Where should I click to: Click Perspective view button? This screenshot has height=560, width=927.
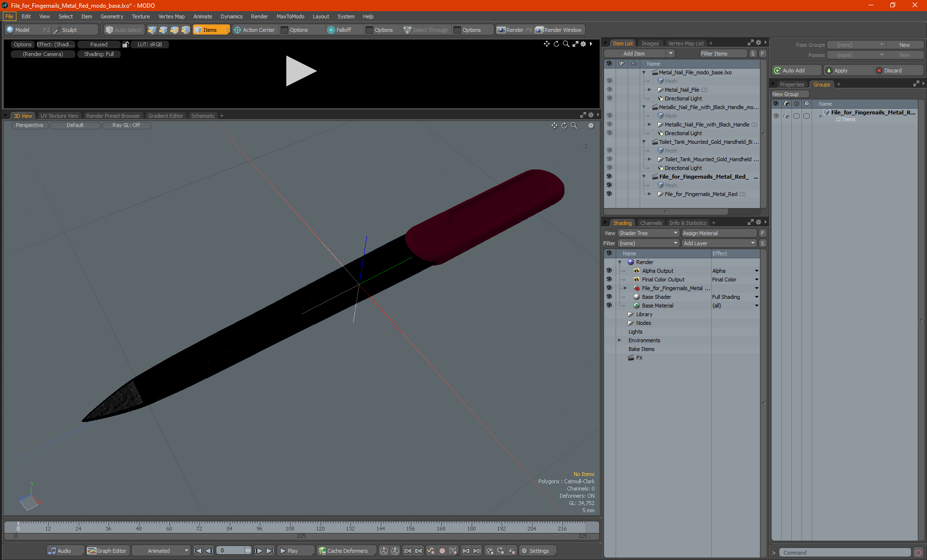29,126
